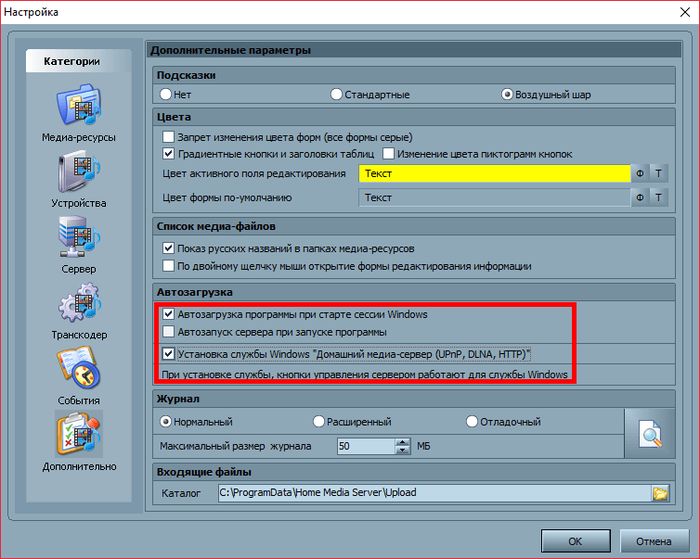
Task: Browse for the Каталог upload folder
Action: (x=660, y=493)
